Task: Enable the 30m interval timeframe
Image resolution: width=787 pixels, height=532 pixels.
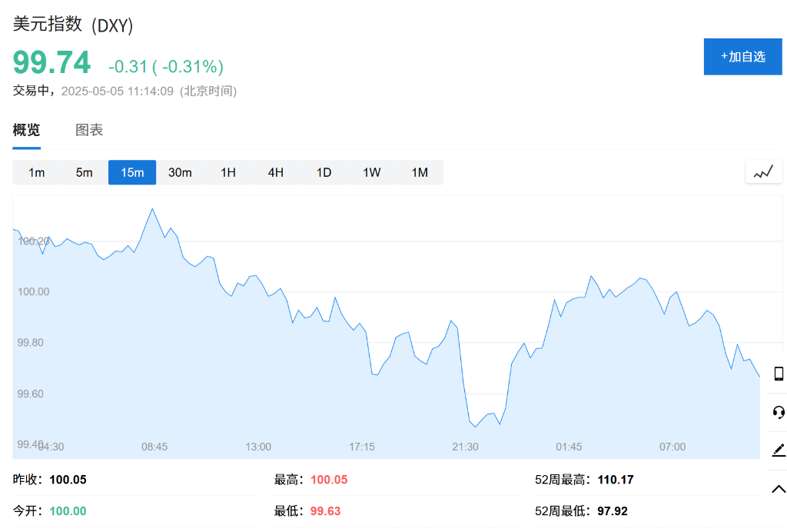Action: [x=180, y=172]
